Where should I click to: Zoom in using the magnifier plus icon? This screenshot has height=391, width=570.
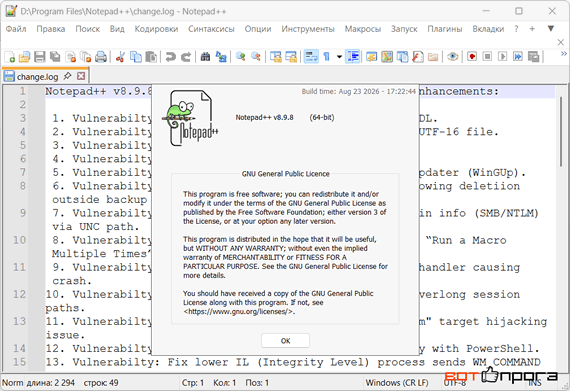pos(240,57)
